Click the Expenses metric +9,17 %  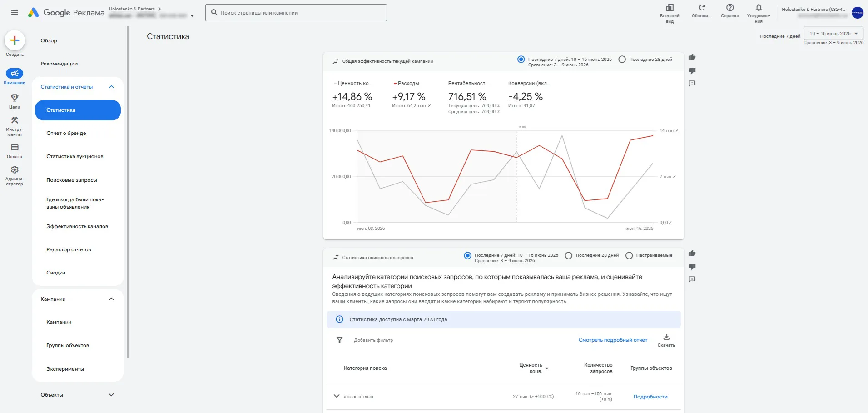409,96
